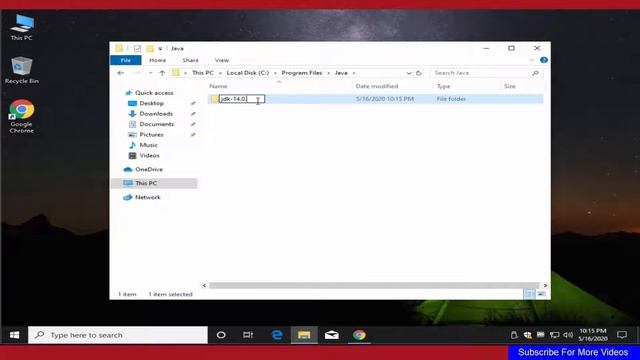
Task: Select Desktop in navigation pane
Action: click(x=151, y=103)
